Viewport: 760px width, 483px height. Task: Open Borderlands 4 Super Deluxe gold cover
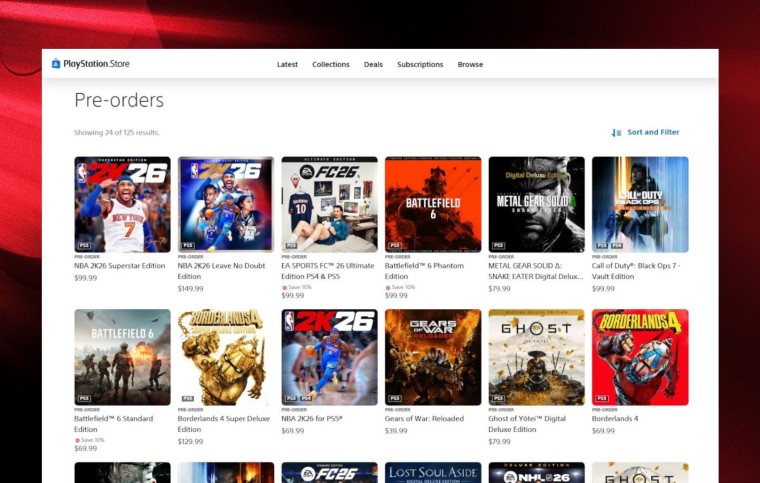tap(225, 357)
